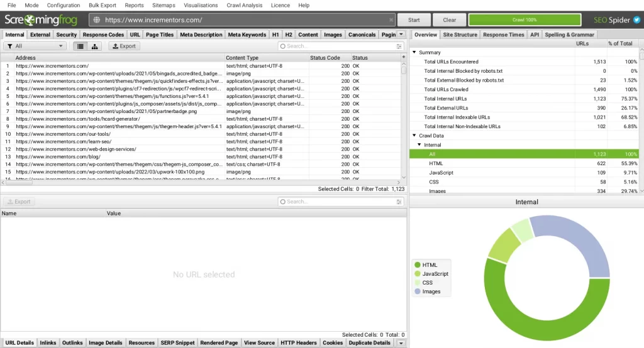Open the Site Structure tab

tap(460, 35)
